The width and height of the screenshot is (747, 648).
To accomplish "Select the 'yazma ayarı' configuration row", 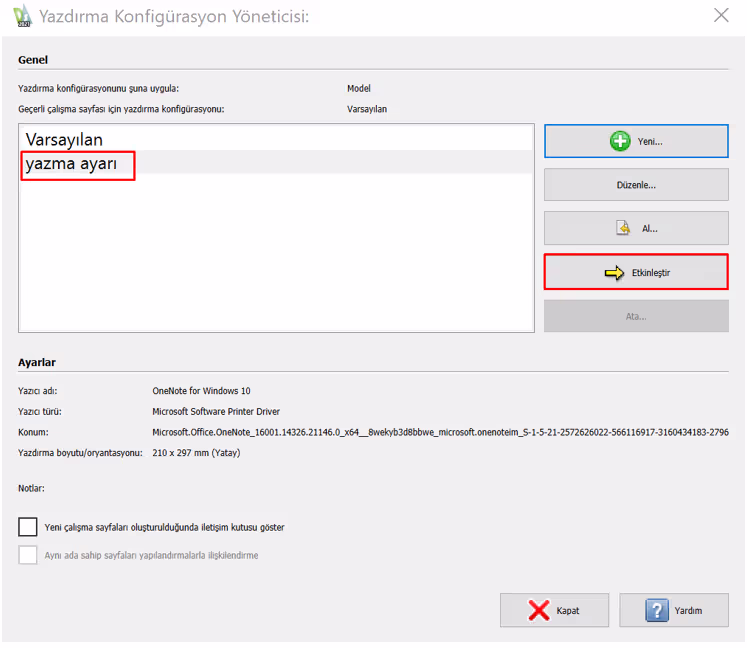I will [x=276, y=163].
